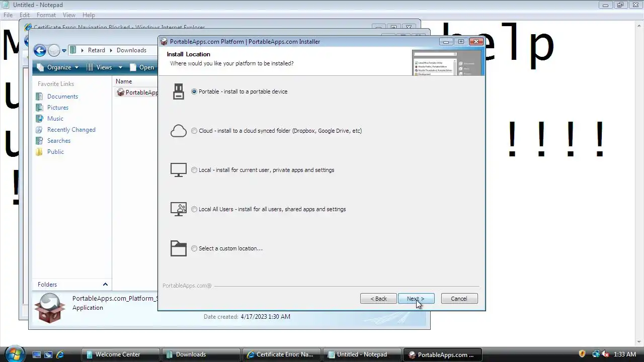
Task: Click the multi-user monitor icon
Action: pyautogui.click(x=179, y=209)
